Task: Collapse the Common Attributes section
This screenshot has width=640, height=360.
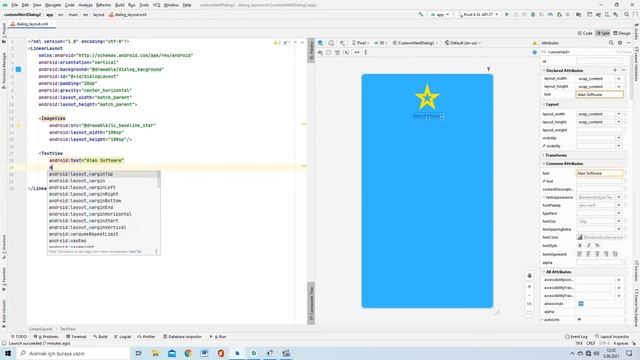Action: click(x=544, y=164)
